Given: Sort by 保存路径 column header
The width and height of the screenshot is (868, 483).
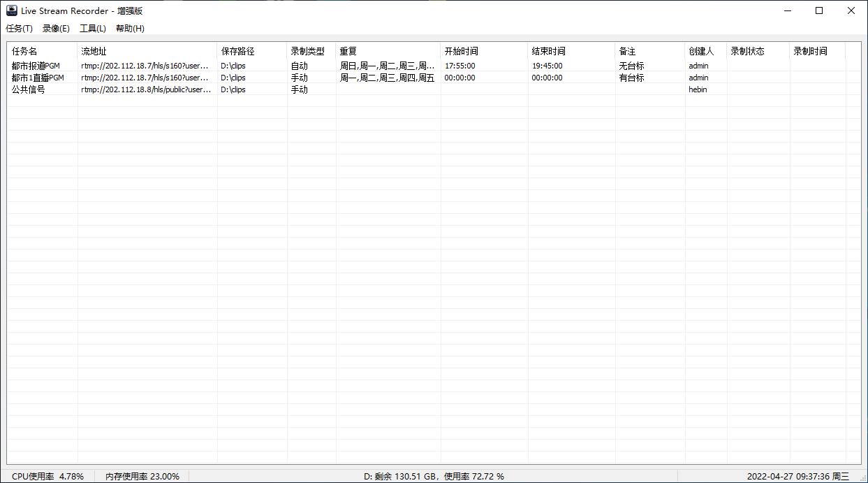Looking at the screenshot, I should 252,51.
